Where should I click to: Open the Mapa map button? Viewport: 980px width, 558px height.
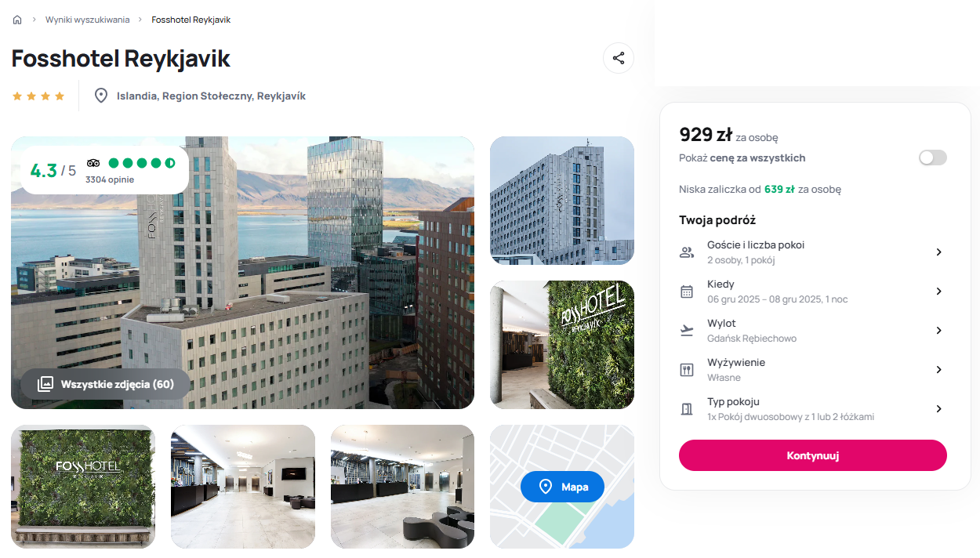click(x=562, y=487)
